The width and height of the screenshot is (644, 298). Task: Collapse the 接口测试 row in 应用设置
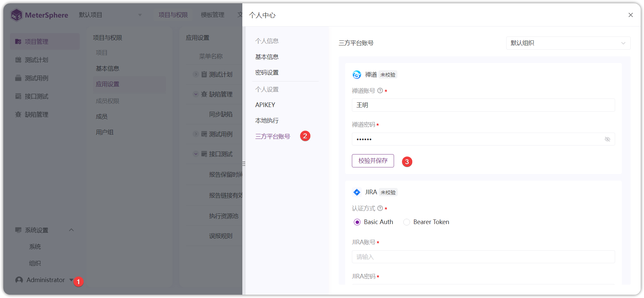click(196, 154)
